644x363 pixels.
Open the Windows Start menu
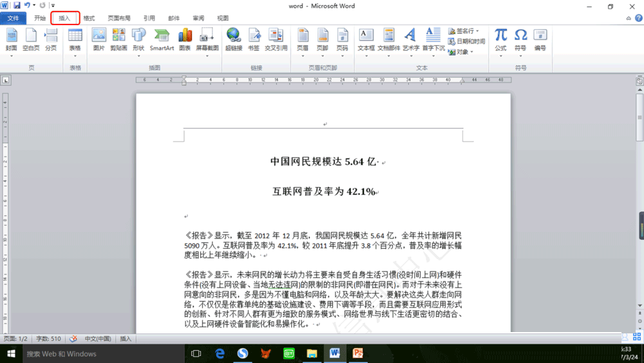(x=11, y=353)
